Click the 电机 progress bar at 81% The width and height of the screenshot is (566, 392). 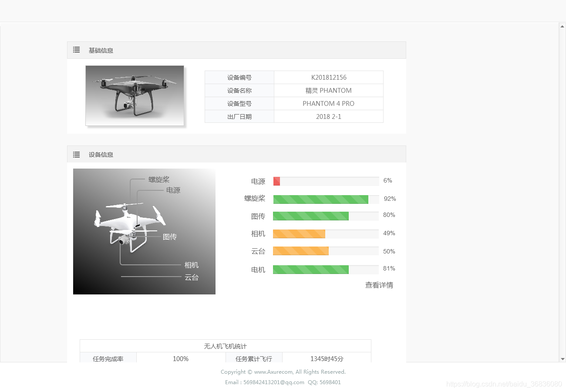coord(326,270)
